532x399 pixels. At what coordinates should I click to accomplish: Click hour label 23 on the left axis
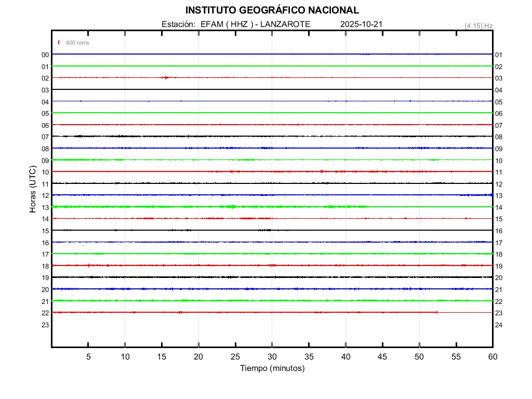click(45, 325)
